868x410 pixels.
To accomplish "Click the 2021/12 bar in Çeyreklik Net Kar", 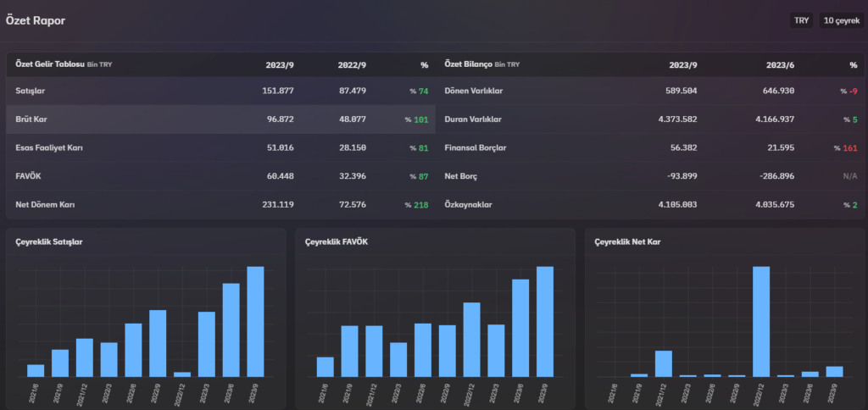I will 664,363.
